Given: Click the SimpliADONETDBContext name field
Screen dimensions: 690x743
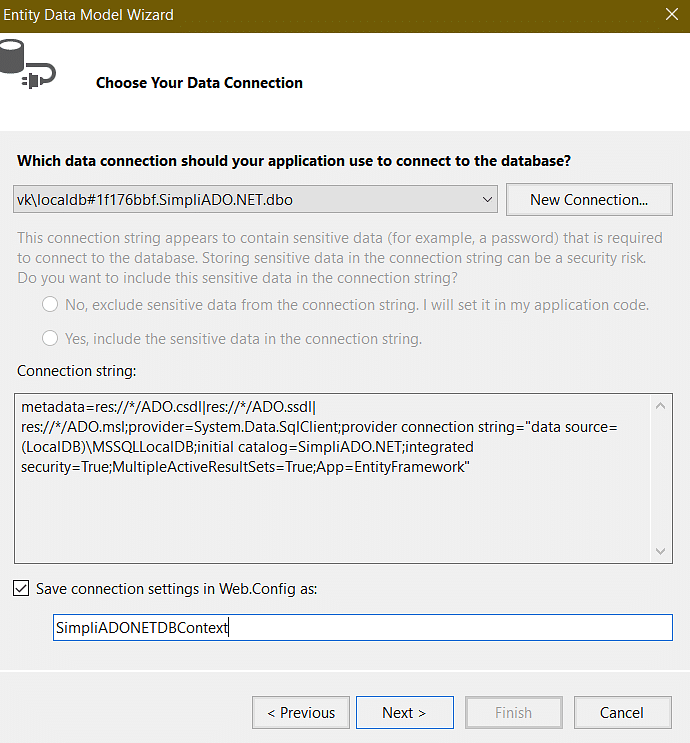Looking at the screenshot, I should click(x=363, y=627).
